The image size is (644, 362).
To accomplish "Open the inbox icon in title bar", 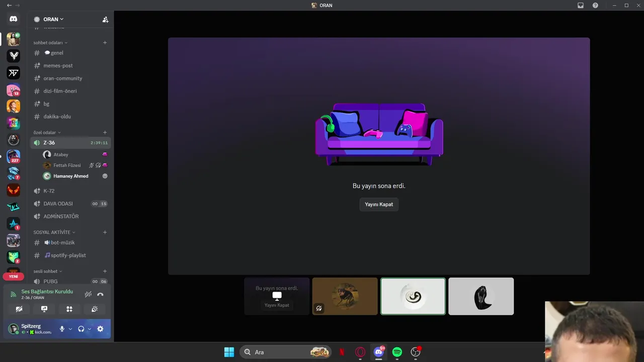I will (581, 5).
